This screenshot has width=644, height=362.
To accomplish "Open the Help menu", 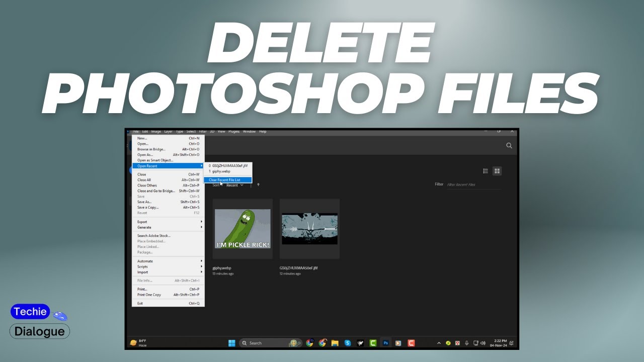I will 263,132.
